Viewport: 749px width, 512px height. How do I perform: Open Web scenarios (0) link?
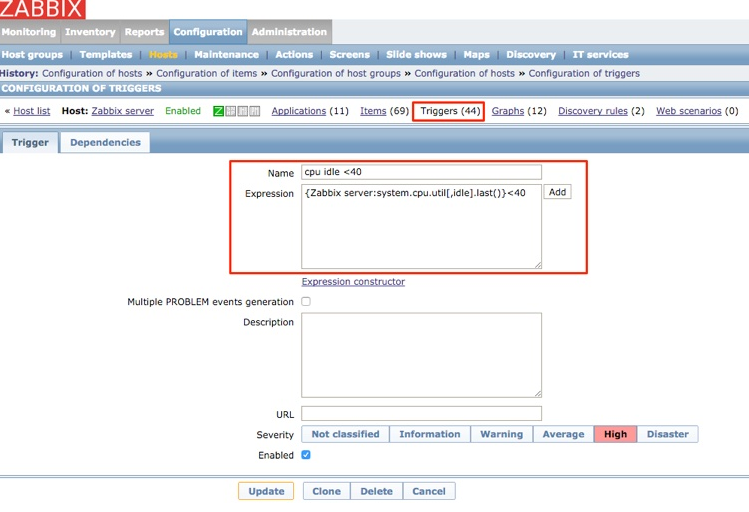[688, 111]
